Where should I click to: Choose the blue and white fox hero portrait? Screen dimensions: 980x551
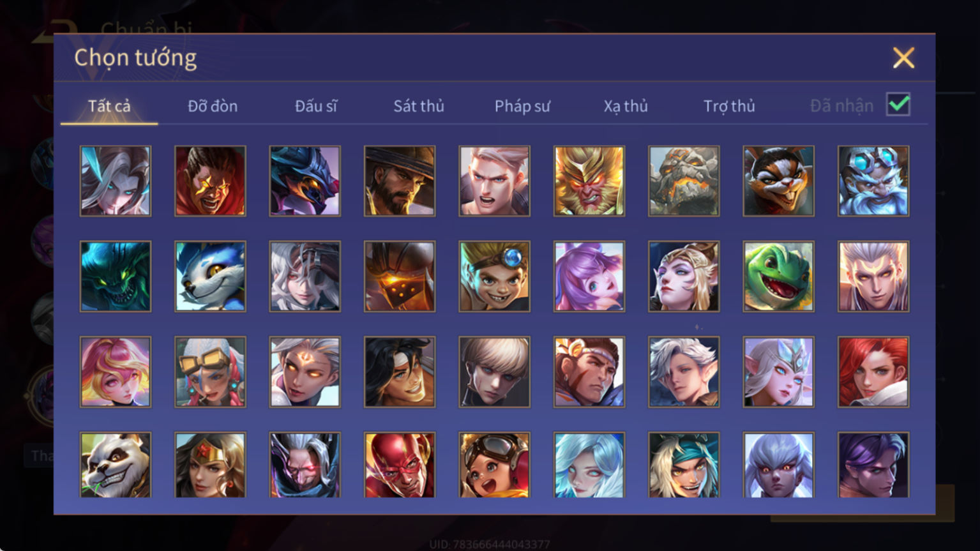(210, 276)
